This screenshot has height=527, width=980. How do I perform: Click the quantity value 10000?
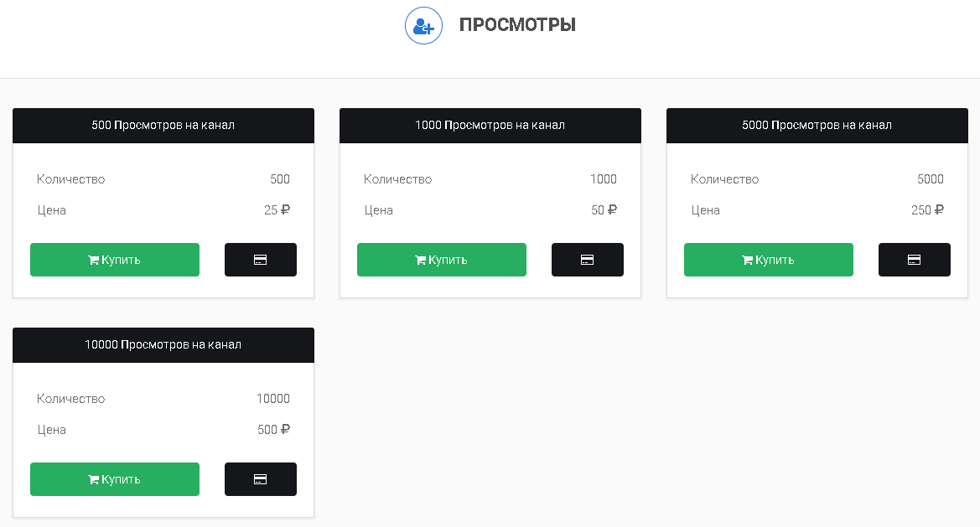click(x=273, y=398)
